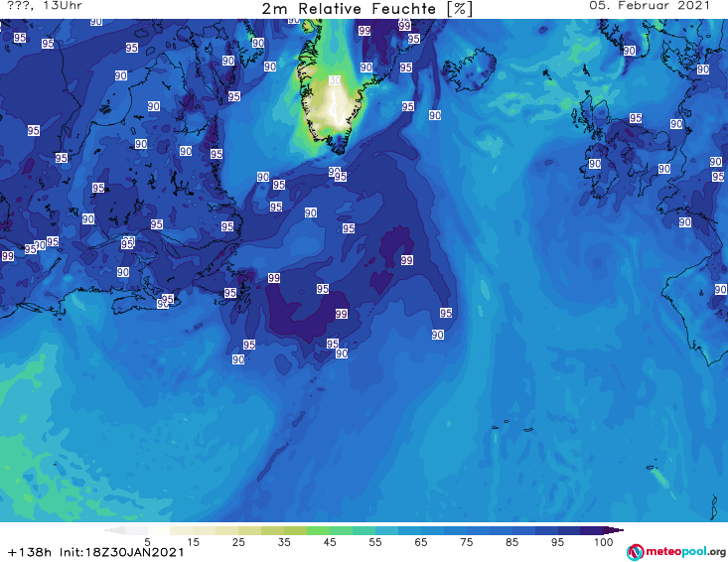This screenshot has width=728, height=562.
Task: Pick the dark purple arrow tip ending the color bar
Action: click(616, 530)
